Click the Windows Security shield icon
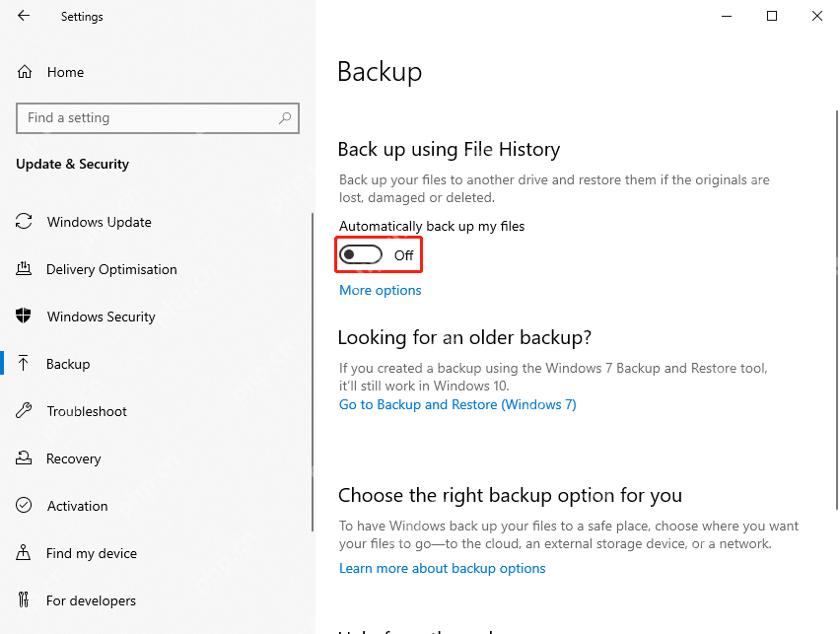This screenshot has width=840, height=634. click(x=24, y=316)
